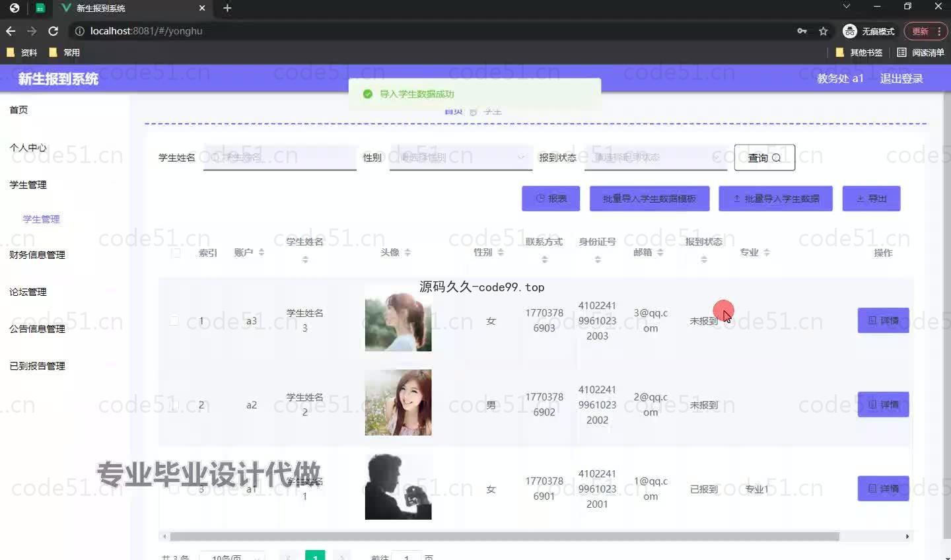Sort table by 身份证号 column arrows
This screenshot has width=951, height=560.
[598, 260]
